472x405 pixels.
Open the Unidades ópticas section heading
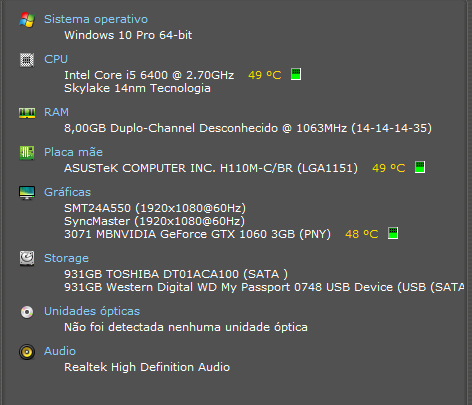(x=92, y=311)
